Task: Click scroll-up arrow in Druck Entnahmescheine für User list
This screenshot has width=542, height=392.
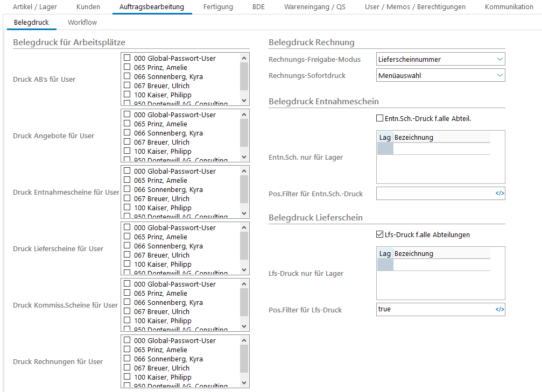Action: click(x=244, y=171)
